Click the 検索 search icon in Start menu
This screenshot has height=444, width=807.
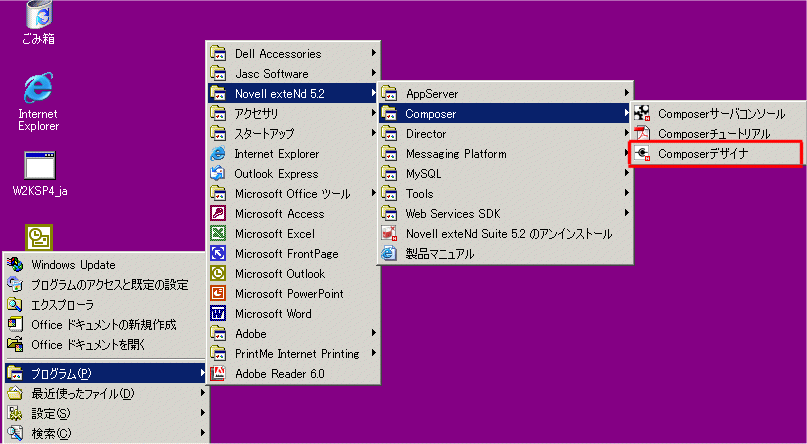click(x=15, y=433)
